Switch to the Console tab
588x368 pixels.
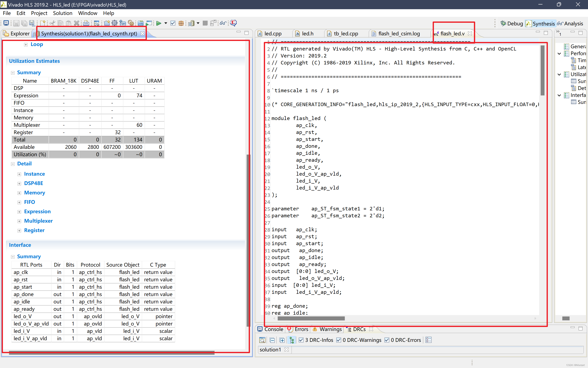[x=271, y=329]
